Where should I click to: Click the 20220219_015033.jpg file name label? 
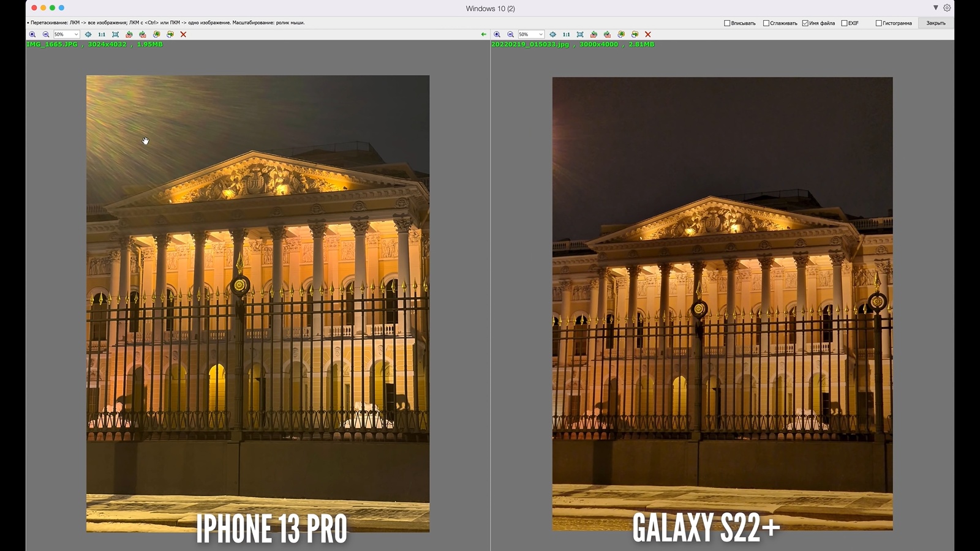pos(530,45)
